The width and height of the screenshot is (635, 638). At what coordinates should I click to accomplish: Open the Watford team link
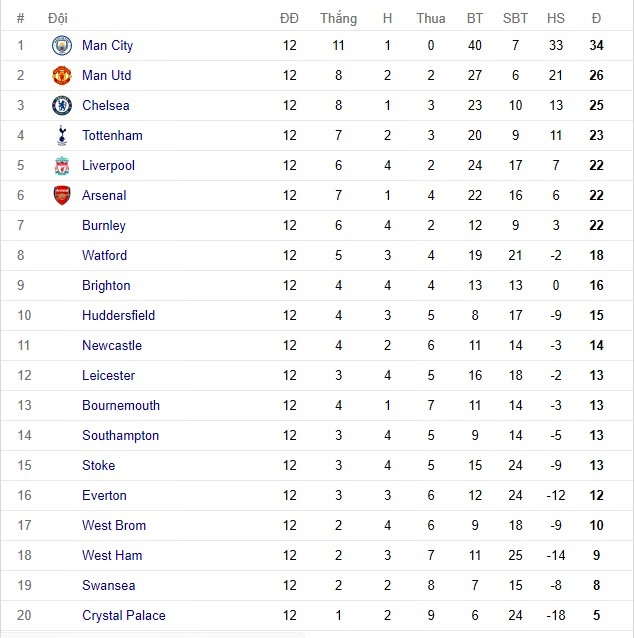click(x=104, y=255)
